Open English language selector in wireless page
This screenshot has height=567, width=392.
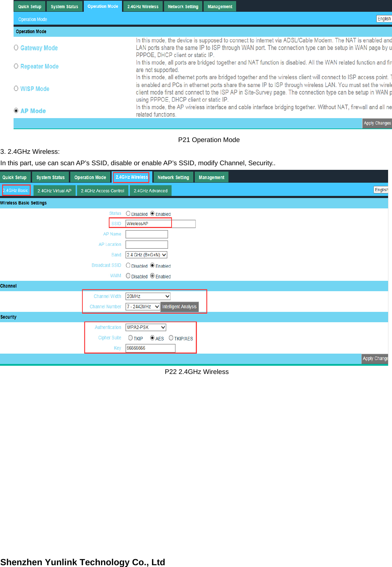(381, 189)
